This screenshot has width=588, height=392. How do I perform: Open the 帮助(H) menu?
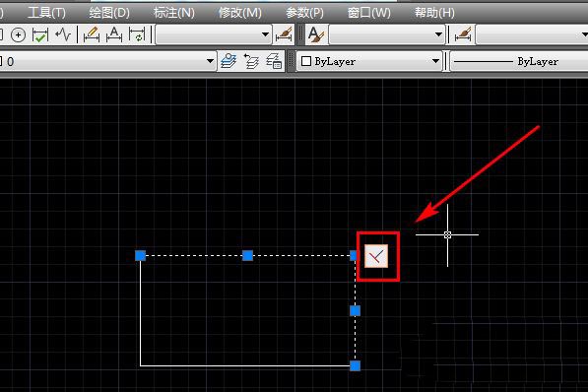(434, 13)
